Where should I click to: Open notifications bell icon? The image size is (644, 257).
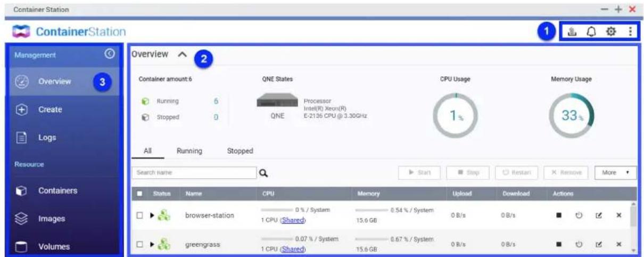coord(591,32)
